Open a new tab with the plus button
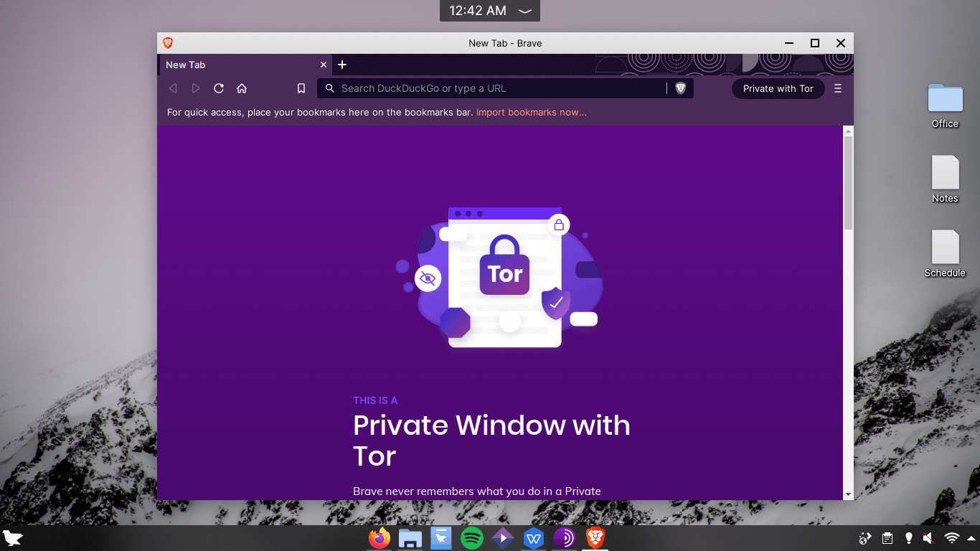Screen dimensions: 980x551 [x=342, y=65]
